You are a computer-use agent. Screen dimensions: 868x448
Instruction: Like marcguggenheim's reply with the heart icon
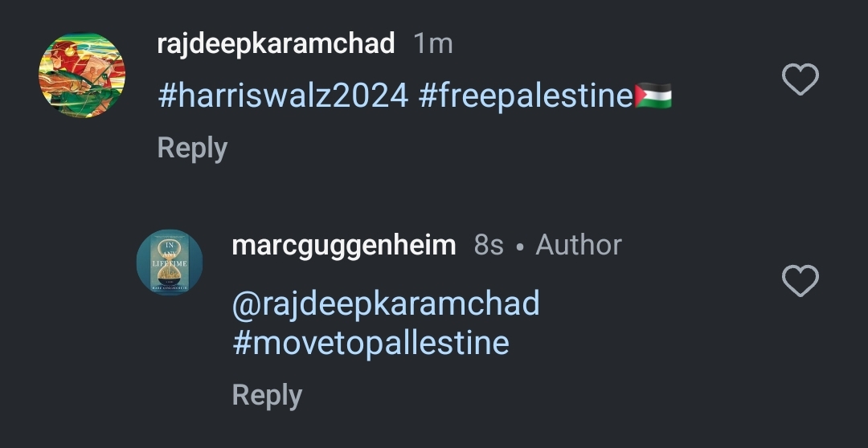pyautogui.click(x=800, y=280)
